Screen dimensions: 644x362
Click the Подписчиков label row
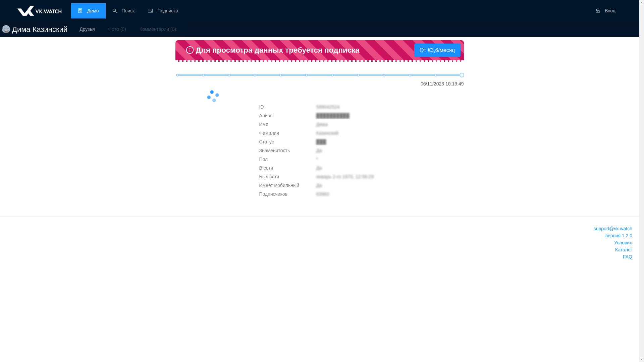pyautogui.click(x=273, y=194)
